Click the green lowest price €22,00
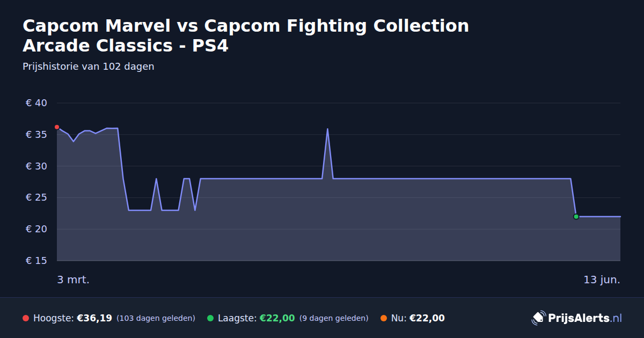The width and height of the screenshot is (644, 338). pos(277,318)
